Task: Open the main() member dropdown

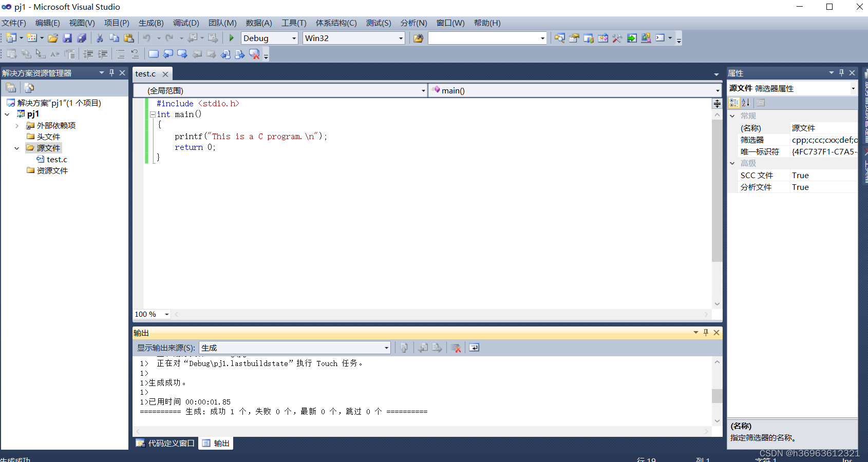Action: pyautogui.click(x=718, y=90)
